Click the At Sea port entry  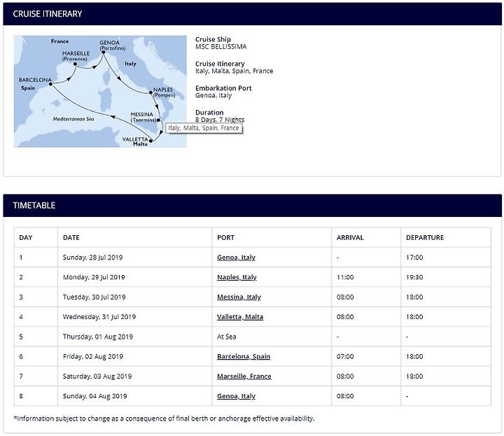[226, 337]
